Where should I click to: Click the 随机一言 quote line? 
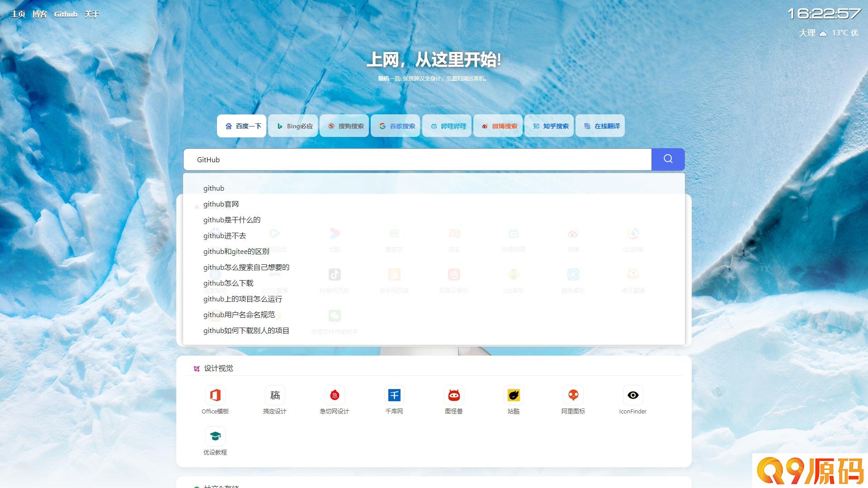tap(433, 79)
